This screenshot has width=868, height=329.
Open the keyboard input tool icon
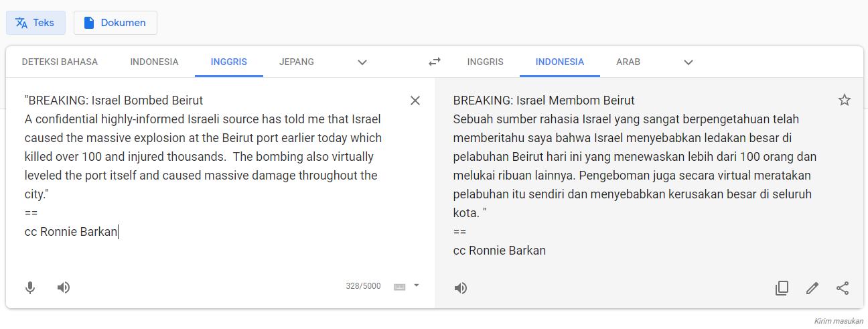click(x=400, y=287)
